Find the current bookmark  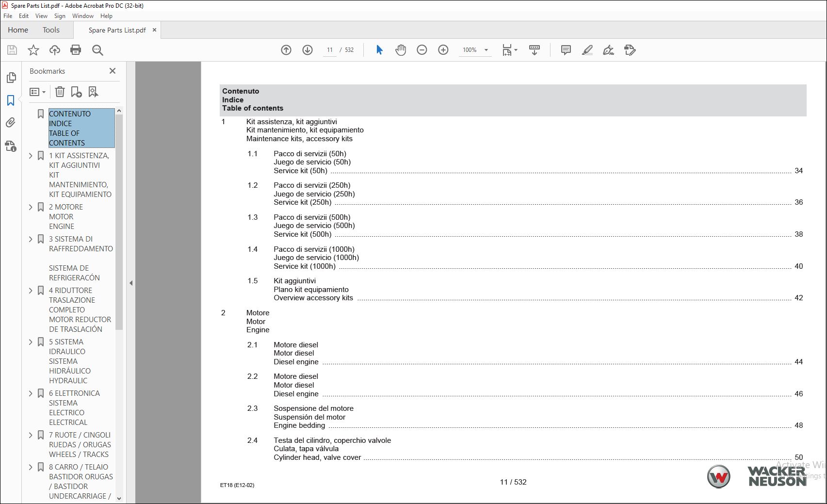coord(93,92)
